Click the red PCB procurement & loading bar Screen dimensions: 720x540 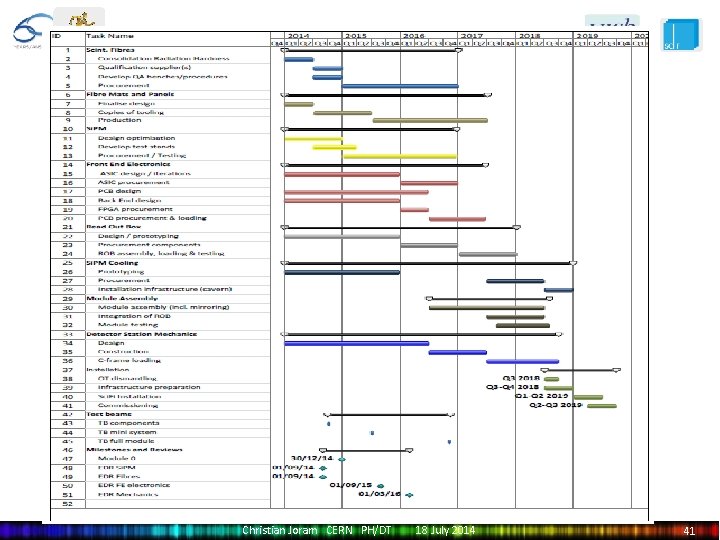(457, 219)
